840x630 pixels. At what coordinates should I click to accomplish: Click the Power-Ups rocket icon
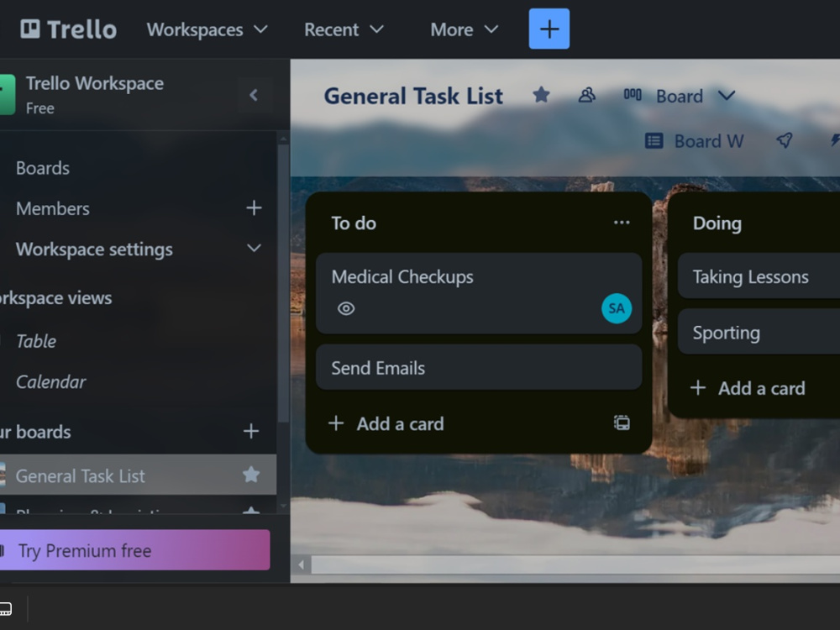tap(785, 141)
